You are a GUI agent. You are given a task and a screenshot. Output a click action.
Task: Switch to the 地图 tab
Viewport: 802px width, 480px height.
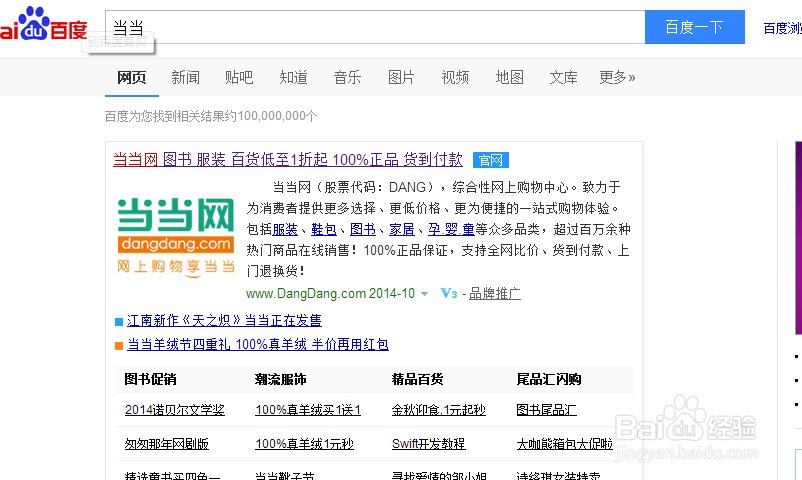[509, 77]
